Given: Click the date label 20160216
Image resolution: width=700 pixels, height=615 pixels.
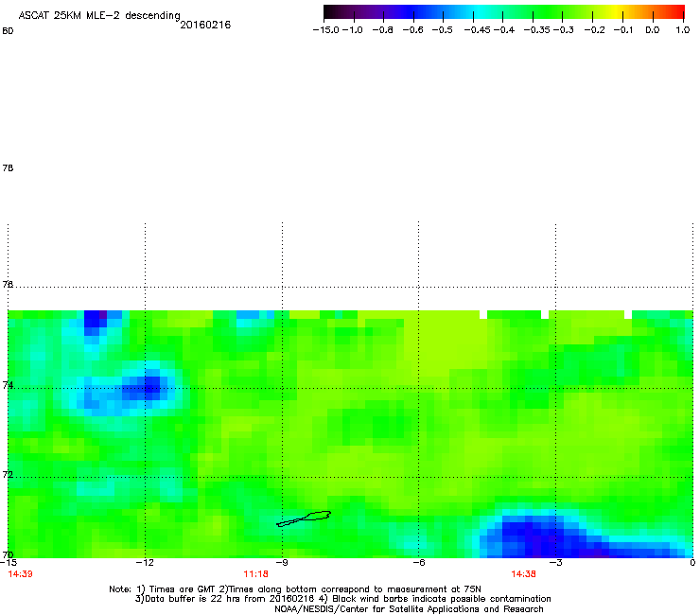Looking at the screenshot, I should pyautogui.click(x=205, y=25).
